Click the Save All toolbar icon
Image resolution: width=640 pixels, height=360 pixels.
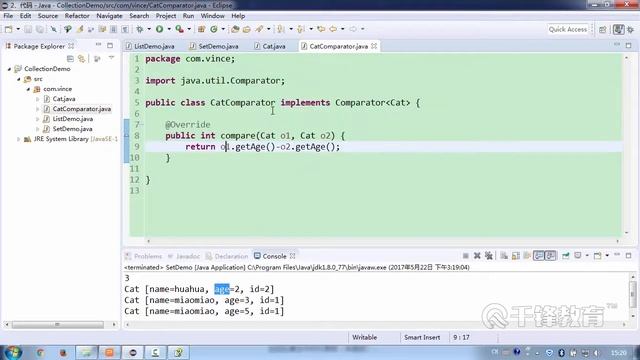tap(40, 29)
